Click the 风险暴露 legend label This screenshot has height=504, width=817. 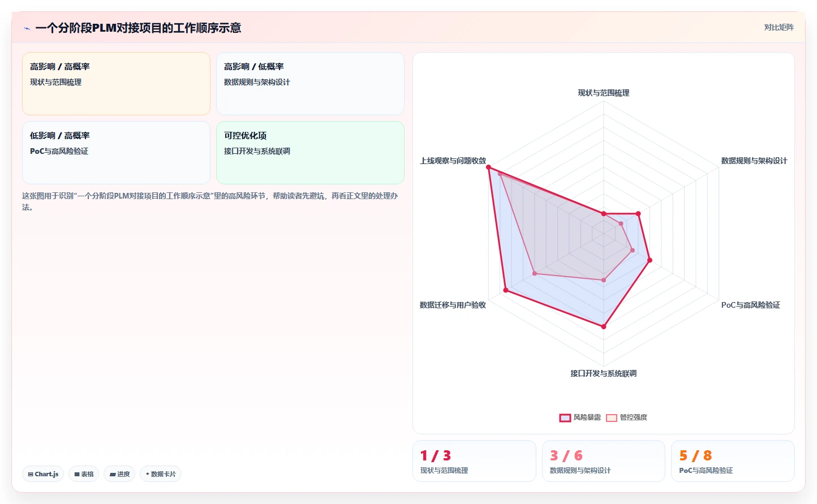587,417
